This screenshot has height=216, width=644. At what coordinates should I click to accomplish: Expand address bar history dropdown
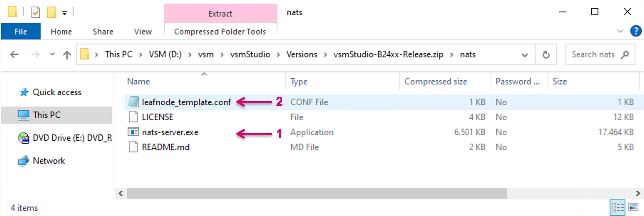tap(525, 55)
